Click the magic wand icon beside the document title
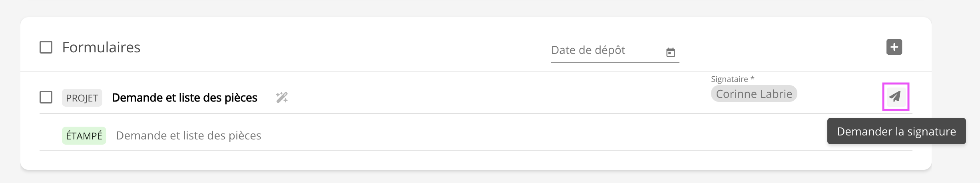This screenshot has width=980, height=183. point(282,97)
